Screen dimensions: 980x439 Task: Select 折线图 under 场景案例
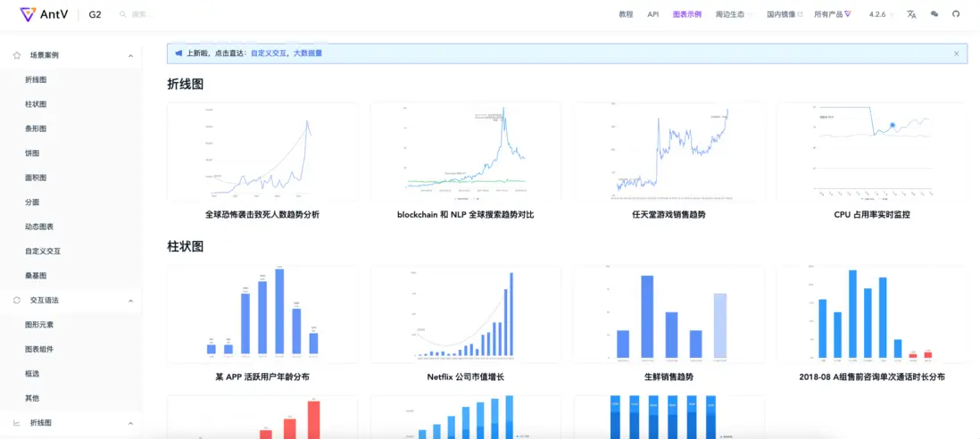point(36,80)
